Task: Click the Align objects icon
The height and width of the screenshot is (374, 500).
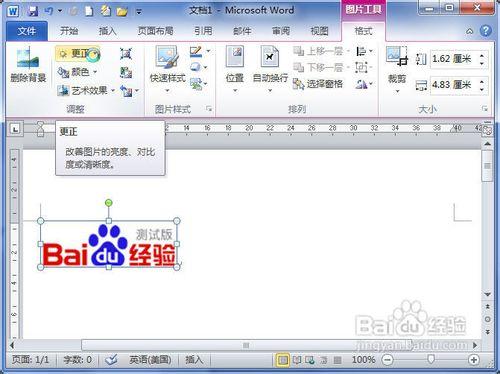Action: point(361,51)
